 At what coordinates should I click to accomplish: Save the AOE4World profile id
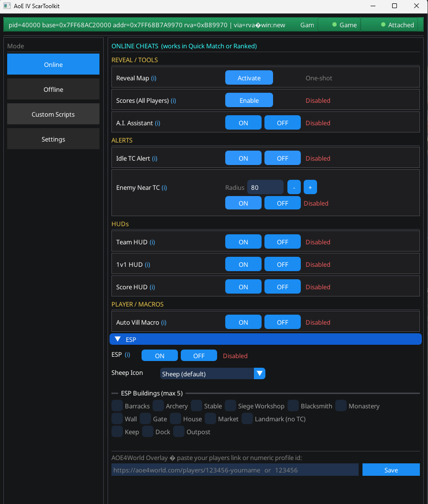coord(391,470)
